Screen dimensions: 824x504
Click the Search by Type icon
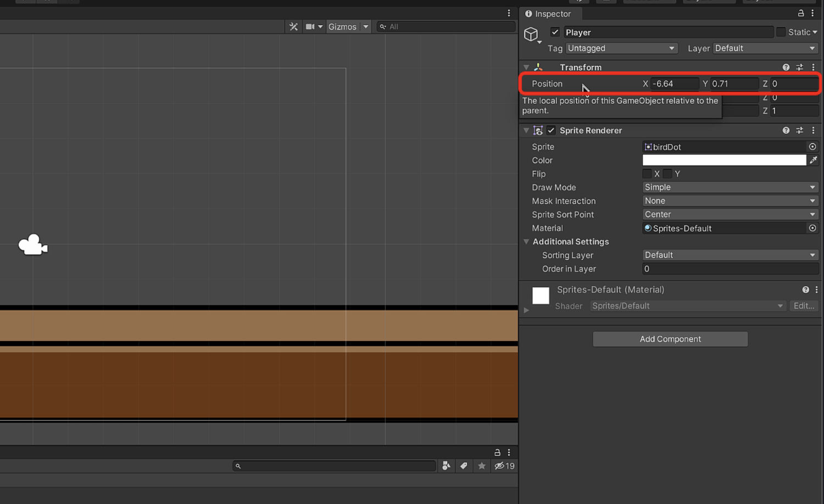coord(446,466)
